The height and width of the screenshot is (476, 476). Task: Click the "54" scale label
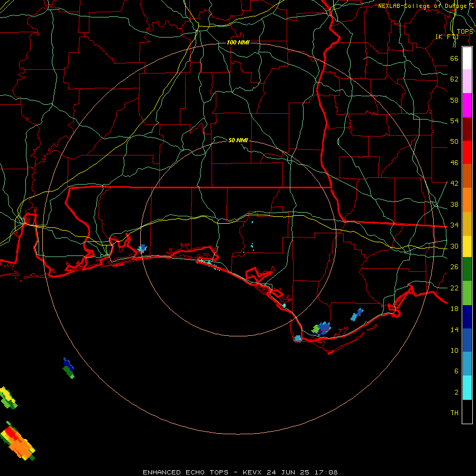(x=454, y=121)
